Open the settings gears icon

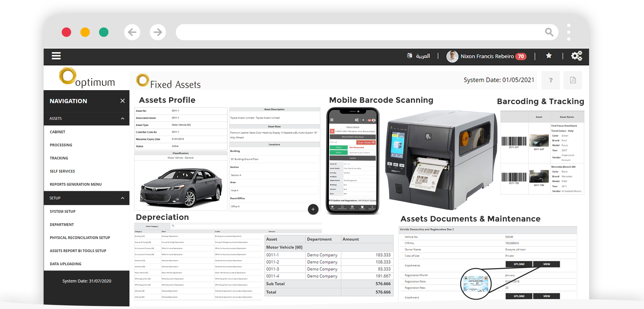pyautogui.click(x=577, y=56)
